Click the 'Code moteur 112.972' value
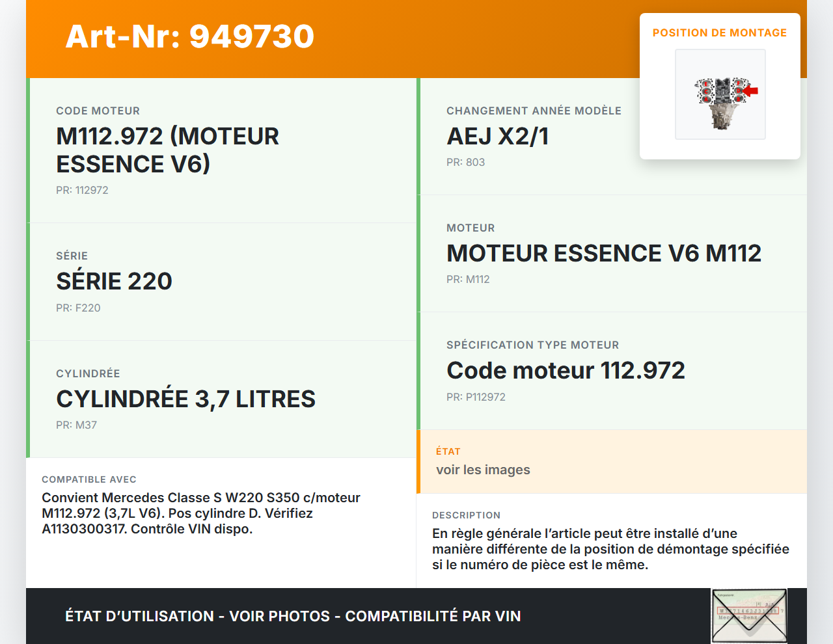Image resolution: width=833 pixels, height=644 pixels. (566, 371)
